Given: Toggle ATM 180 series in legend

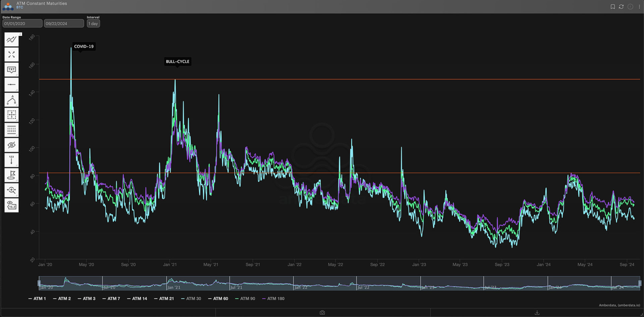Looking at the screenshot, I should (273, 299).
